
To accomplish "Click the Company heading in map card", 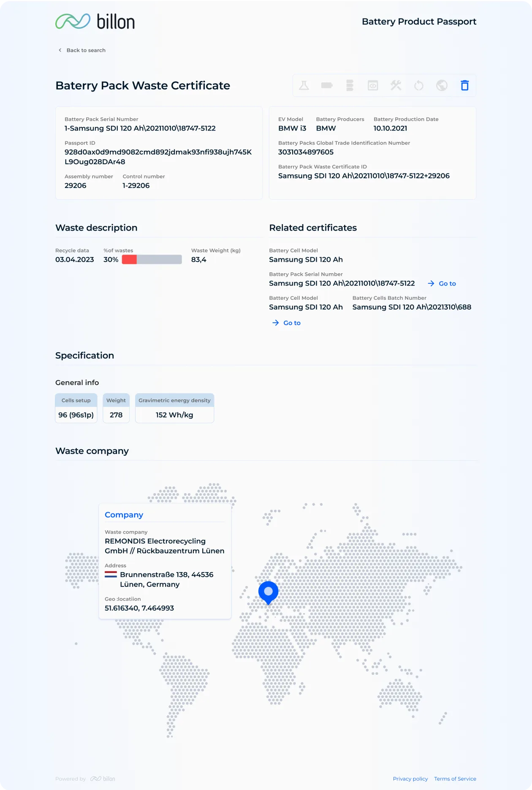I will (x=124, y=515).
